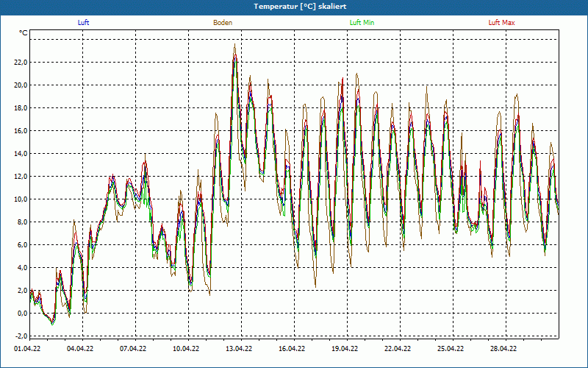Click the 18,0 y-axis value
Image resolution: width=588 pixels, height=368 pixels.
[21, 108]
